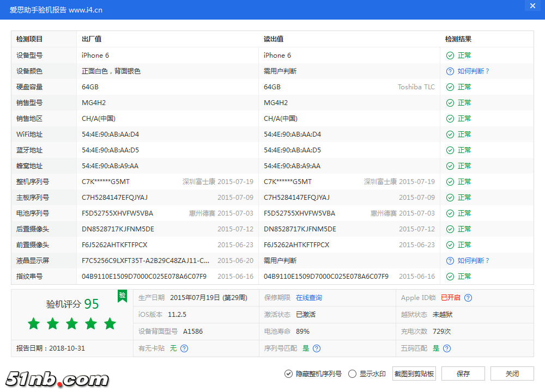Click the green checkmark beside 设备型号 row
The width and height of the screenshot is (545, 392).
click(x=450, y=55)
